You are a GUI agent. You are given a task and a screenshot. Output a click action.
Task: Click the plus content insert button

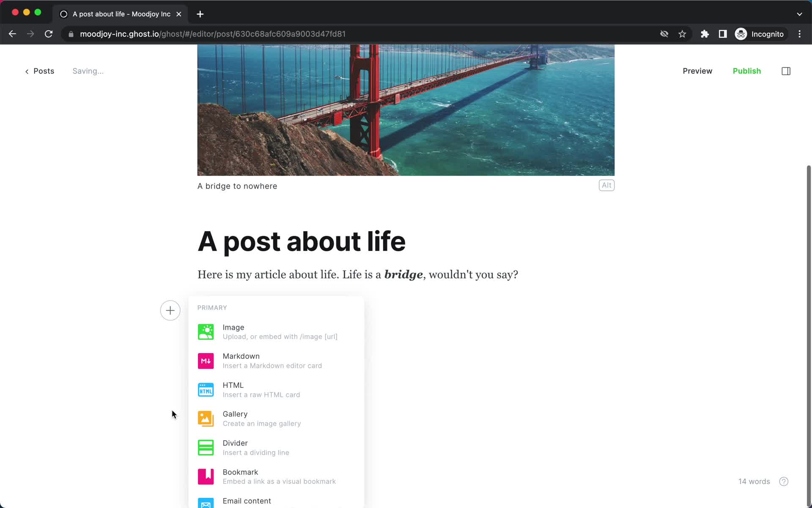tap(170, 310)
